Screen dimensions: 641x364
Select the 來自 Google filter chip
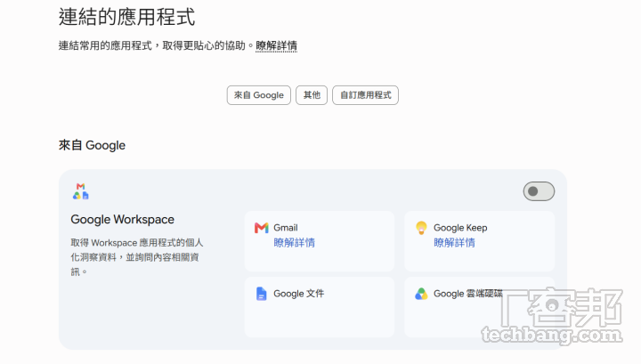click(259, 95)
